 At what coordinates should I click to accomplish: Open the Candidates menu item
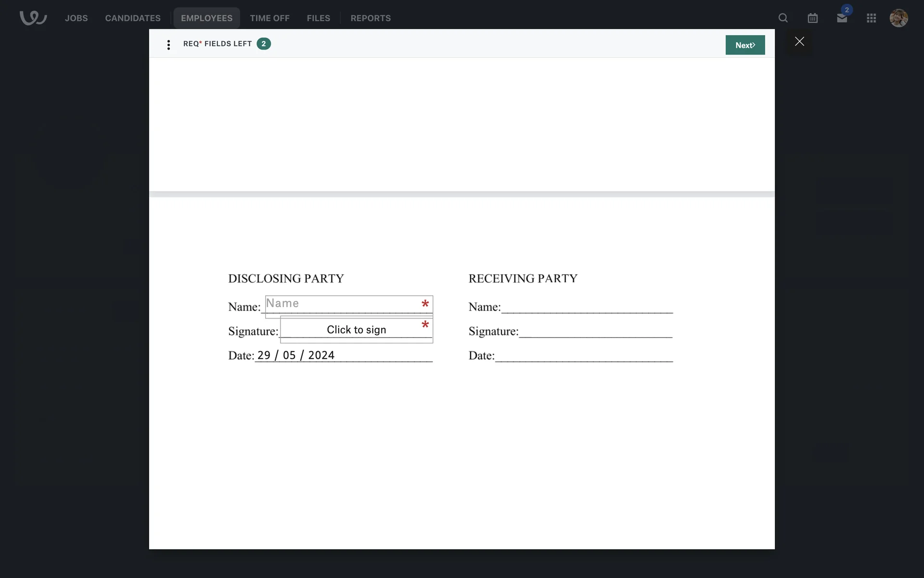tap(133, 18)
